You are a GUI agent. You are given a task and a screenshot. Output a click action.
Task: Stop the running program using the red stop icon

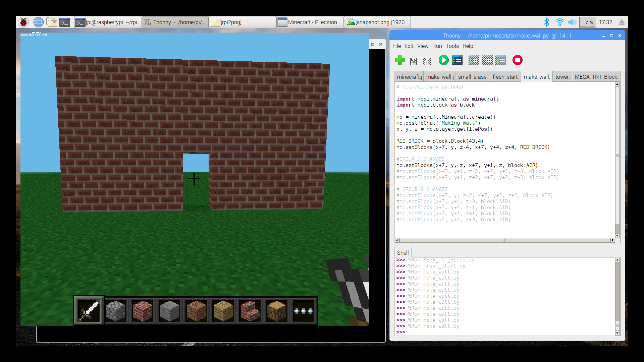tap(517, 60)
